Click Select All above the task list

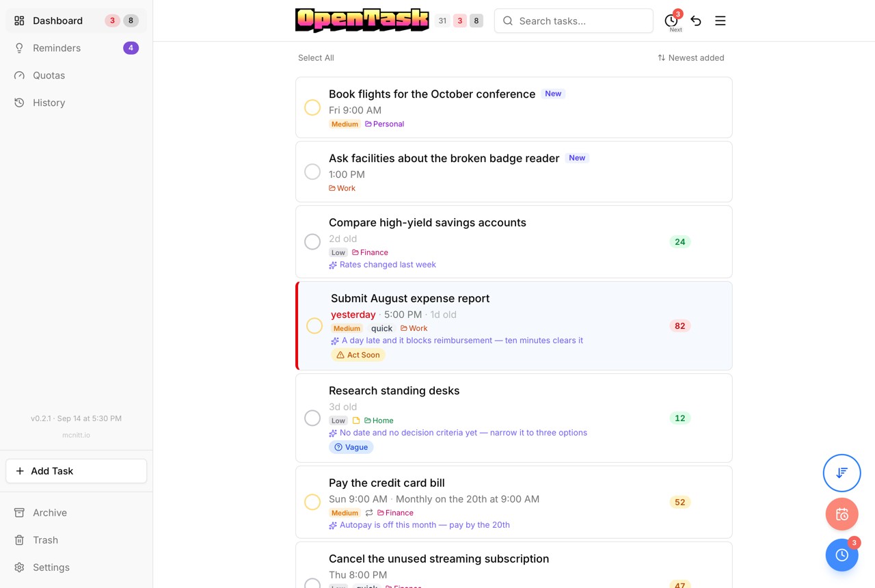316,58
